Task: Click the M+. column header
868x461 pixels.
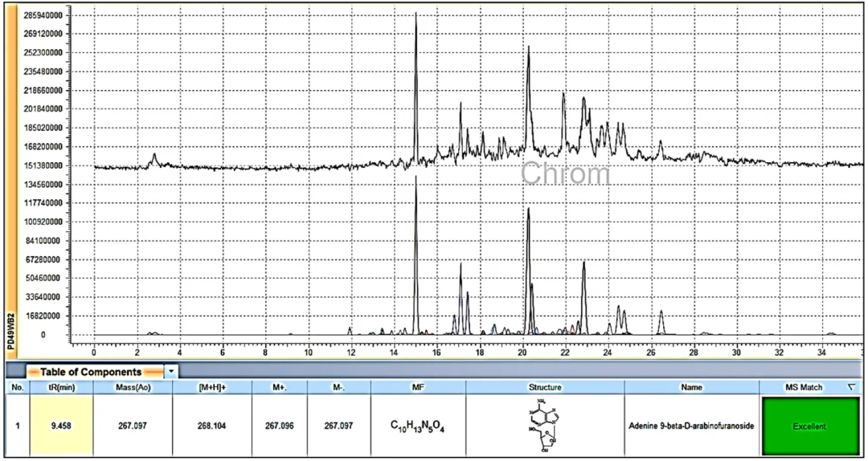Action: pos(279,387)
